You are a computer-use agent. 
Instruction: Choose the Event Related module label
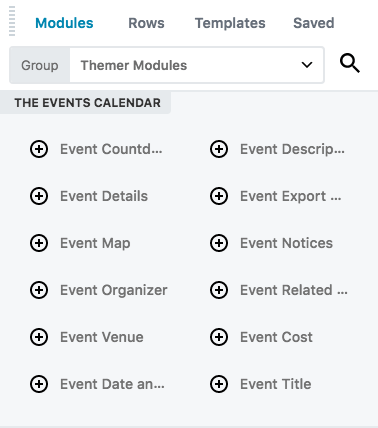(294, 290)
